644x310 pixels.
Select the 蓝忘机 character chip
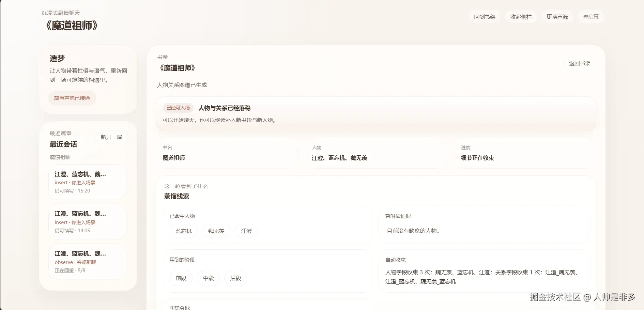tap(184, 231)
